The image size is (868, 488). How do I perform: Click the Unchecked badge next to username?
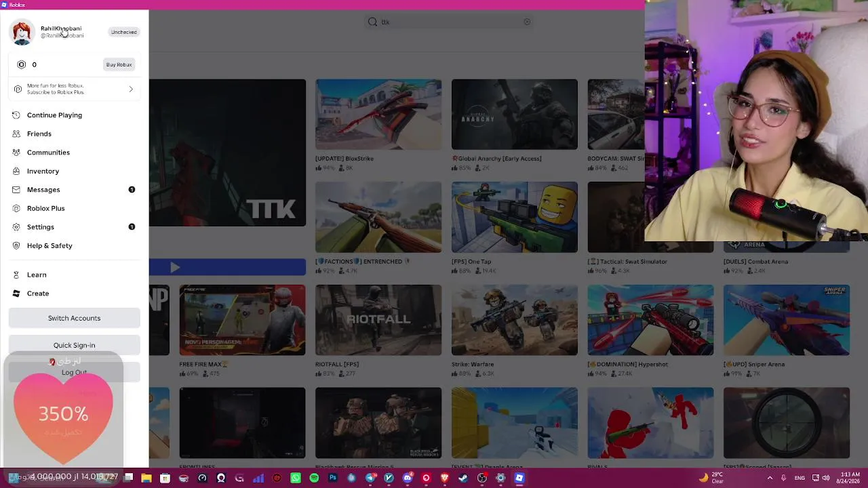coord(124,32)
